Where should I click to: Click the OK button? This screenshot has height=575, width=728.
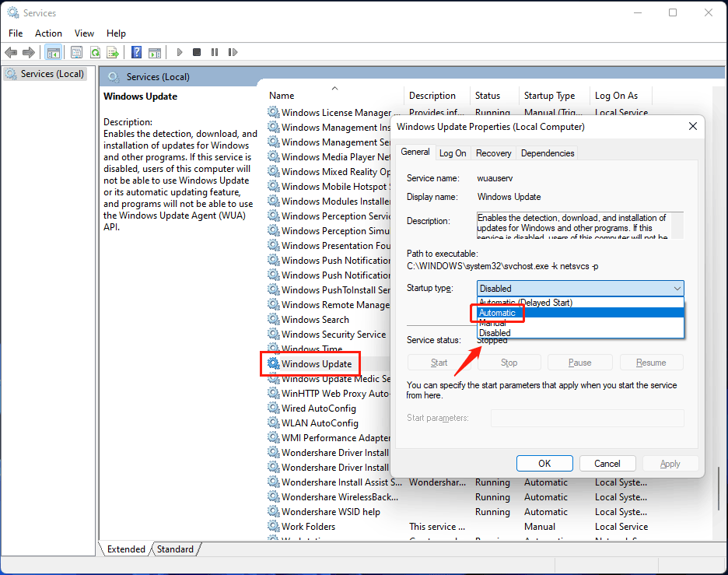coord(544,463)
